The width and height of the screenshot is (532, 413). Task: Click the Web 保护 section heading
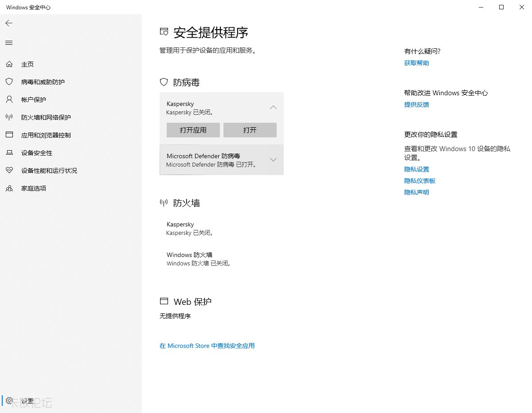(x=193, y=302)
